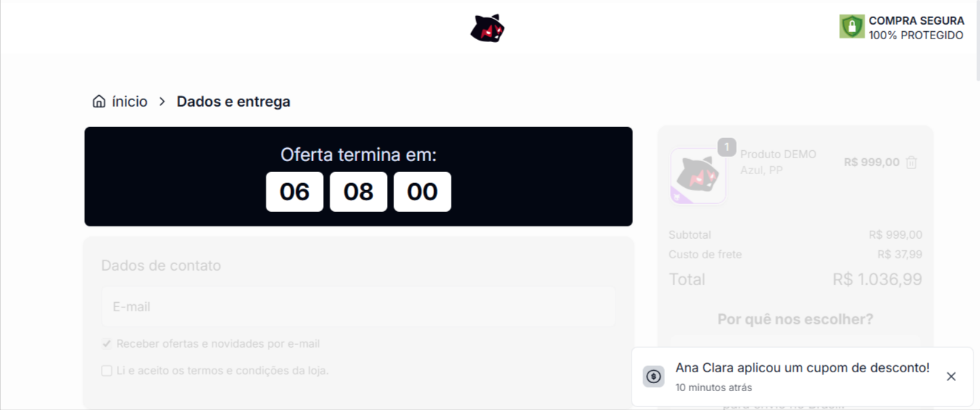
Task: Focus the E-mail input field
Action: (358, 307)
